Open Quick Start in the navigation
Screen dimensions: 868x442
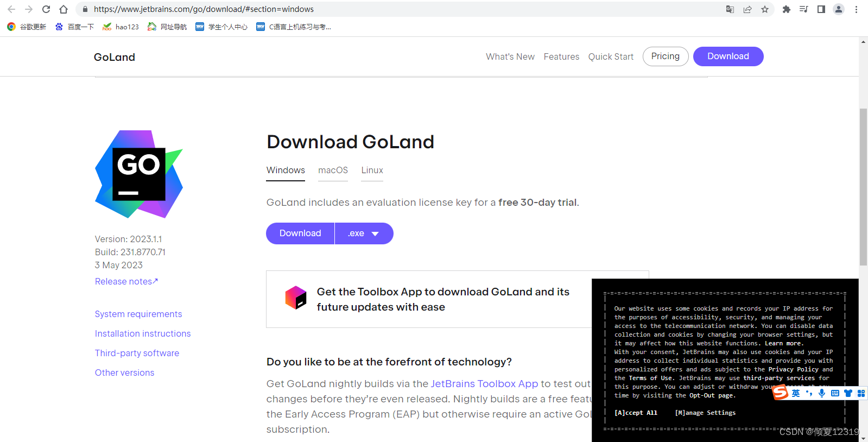pos(611,56)
